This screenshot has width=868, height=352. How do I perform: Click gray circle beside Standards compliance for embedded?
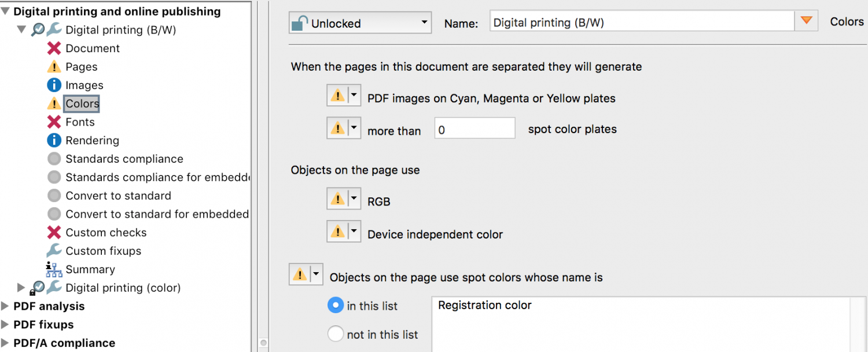[54, 177]
